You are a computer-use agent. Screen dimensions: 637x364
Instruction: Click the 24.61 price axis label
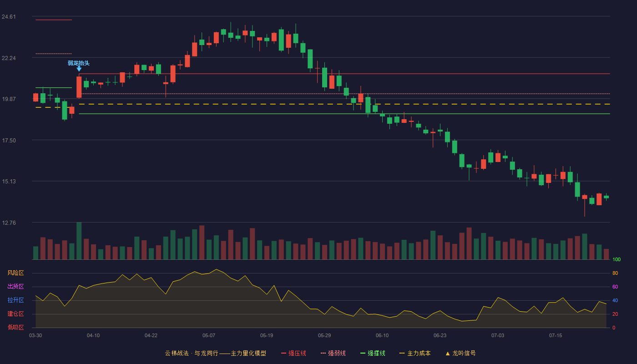click(9, 17)
